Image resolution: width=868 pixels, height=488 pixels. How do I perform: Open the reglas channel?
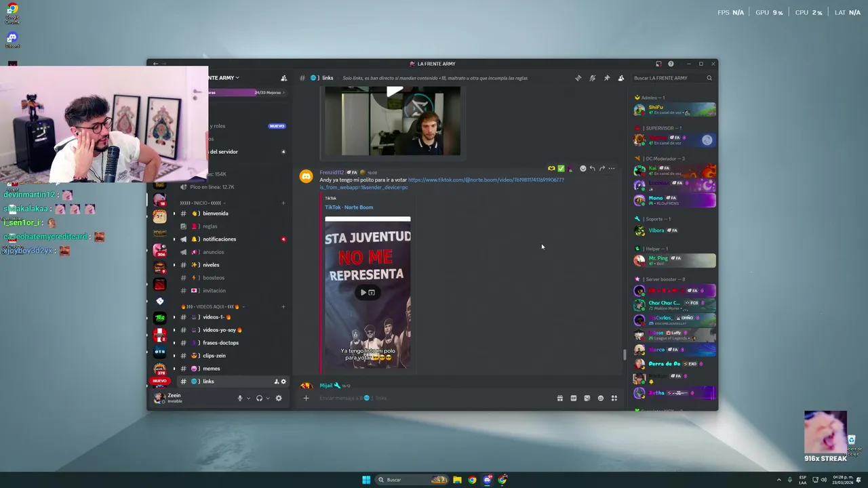pos(233,226)
